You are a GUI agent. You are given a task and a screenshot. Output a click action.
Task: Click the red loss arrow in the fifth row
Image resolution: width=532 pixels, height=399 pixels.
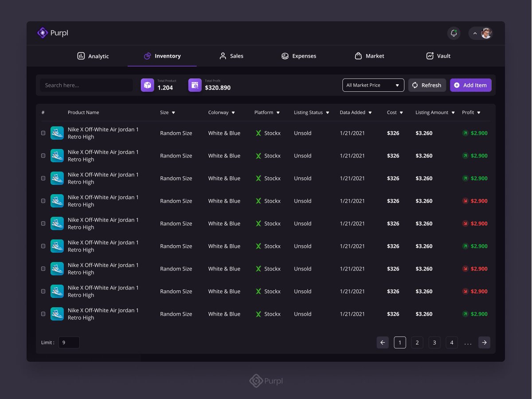coord(465,223)
